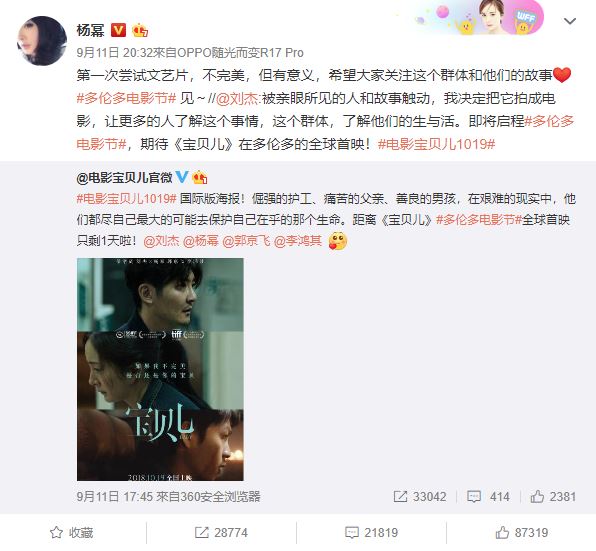The width and height of the screenshot is (596, 551).
Task: Like the original post with 2381 likes
Action: click(x=553, y=497)
